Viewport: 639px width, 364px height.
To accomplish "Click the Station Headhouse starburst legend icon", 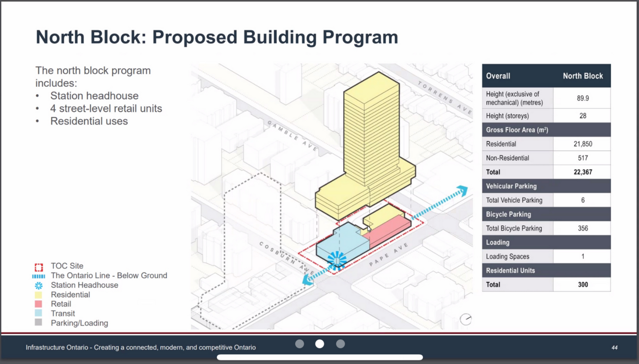I will click(38, 285).
